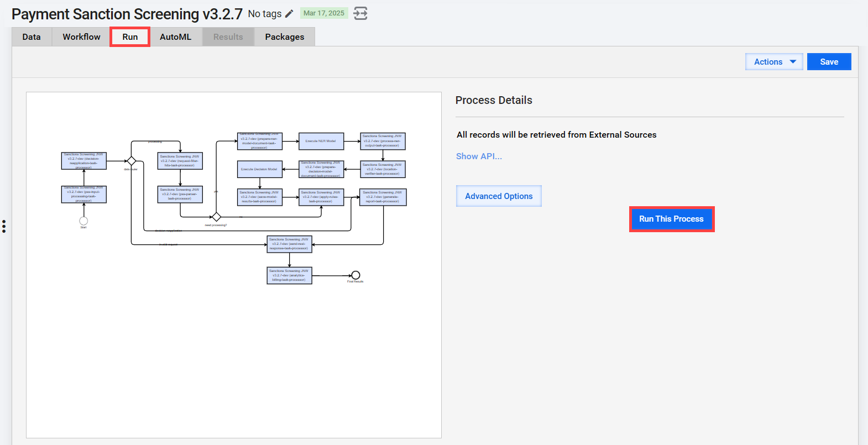Screen dimensions: 868x445
Task: Click the workflow flow icon beside the date
Action: pyautogui.click(x=360, y=13)
